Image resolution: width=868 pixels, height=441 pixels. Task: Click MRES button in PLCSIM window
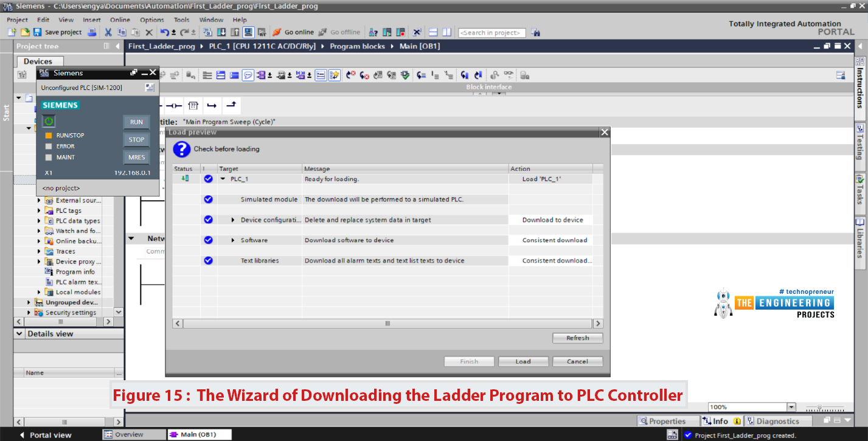136,157
